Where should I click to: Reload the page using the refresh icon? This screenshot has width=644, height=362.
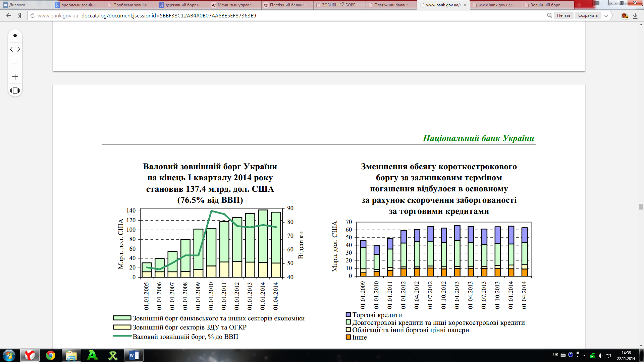[x=33, y=15]
